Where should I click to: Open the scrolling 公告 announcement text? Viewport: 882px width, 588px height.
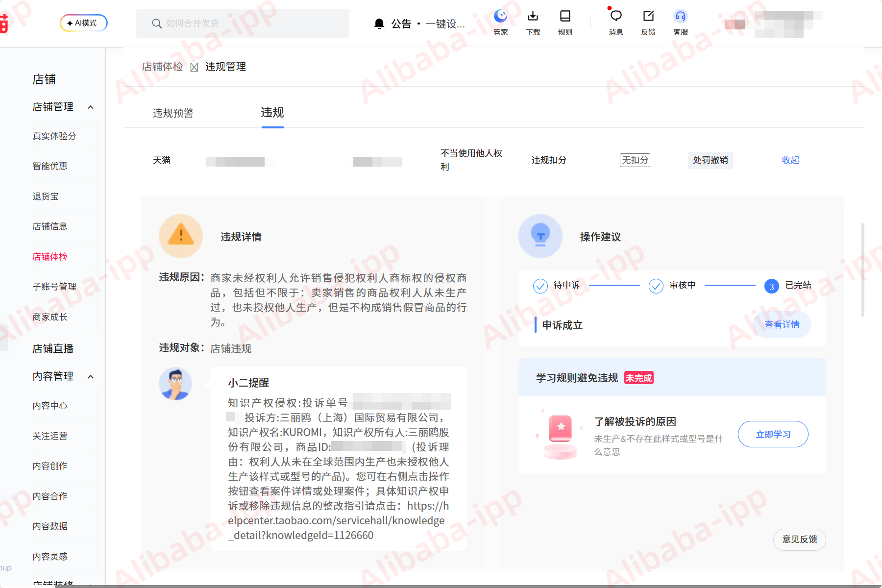point(445,24)
